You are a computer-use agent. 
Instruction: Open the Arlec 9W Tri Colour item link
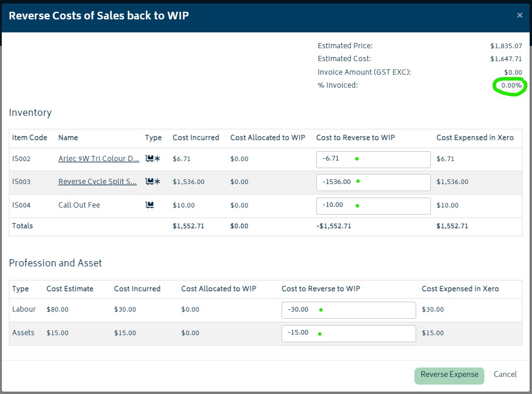click(99, 159)
